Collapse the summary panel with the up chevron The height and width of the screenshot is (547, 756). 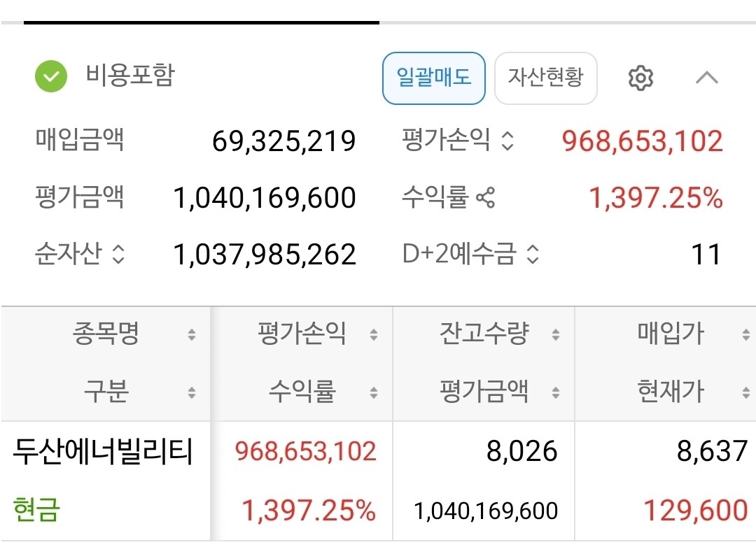tap(707, 77)
